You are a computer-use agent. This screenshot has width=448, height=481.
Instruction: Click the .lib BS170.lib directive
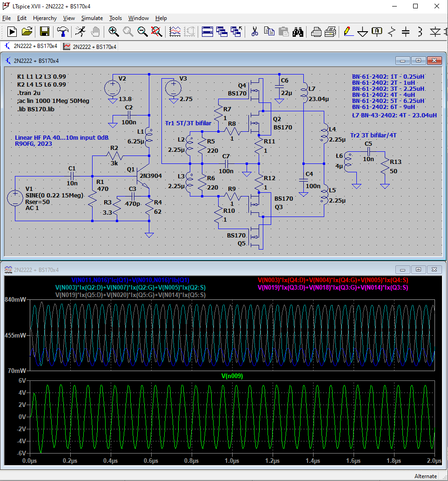coord(36,109)
